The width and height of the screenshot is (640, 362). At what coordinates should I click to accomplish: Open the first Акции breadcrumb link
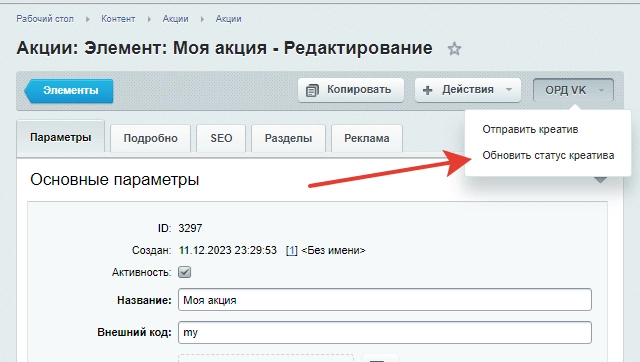[x=176, y=19]
